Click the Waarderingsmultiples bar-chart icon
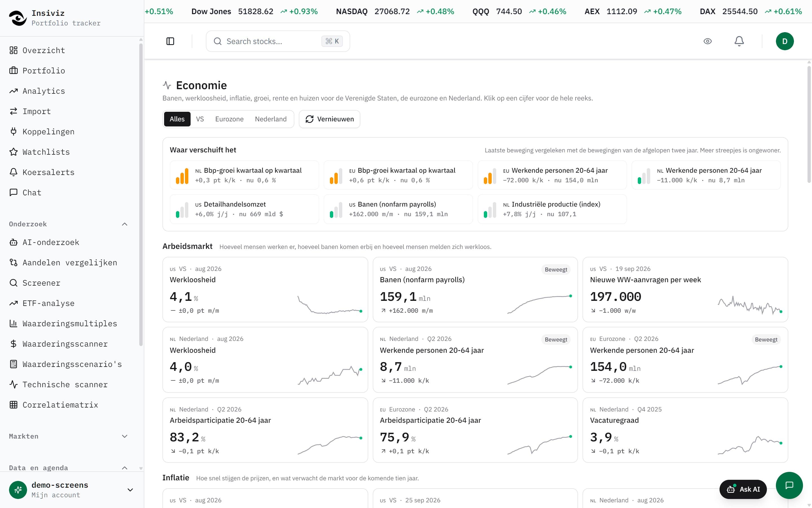The width and height of the screenshot is (812, 508). tap(14, 323)
